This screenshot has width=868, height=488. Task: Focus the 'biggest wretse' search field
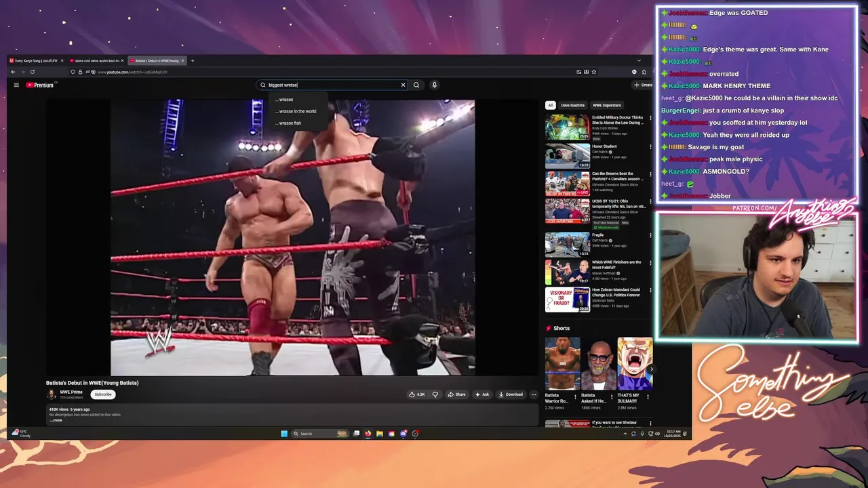[x=331, y=85]
